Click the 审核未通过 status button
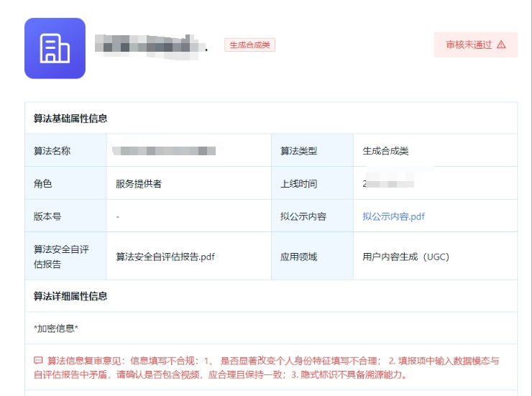This screenshot has height=396, width=532. [476, 45]
